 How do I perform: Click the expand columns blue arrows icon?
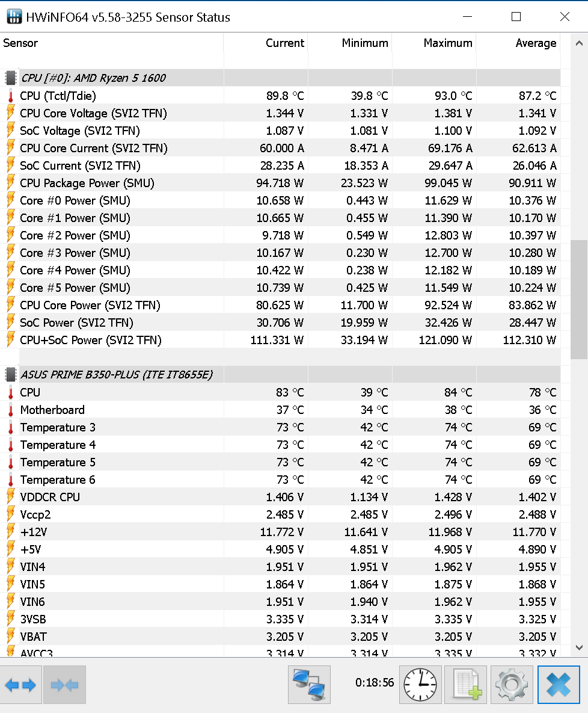tap(20, 684)
